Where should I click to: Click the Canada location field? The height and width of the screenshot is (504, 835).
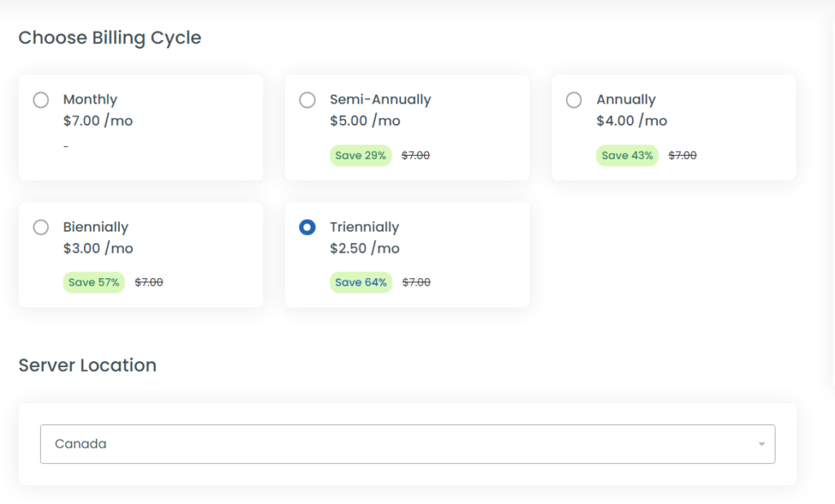408,444
